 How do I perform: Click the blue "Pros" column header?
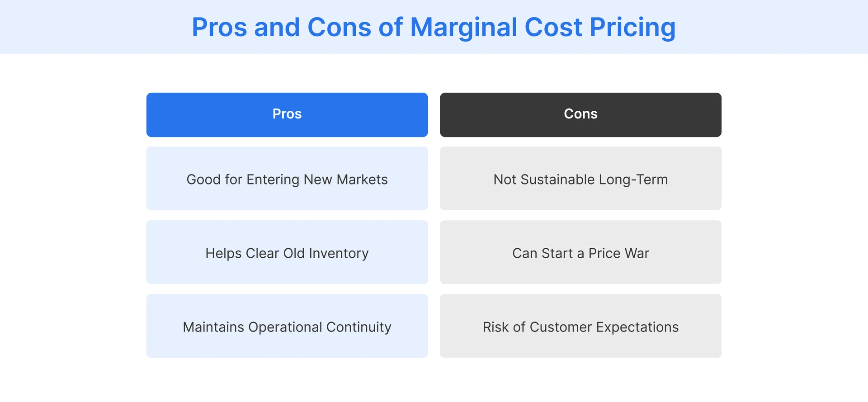click(287, 114)
